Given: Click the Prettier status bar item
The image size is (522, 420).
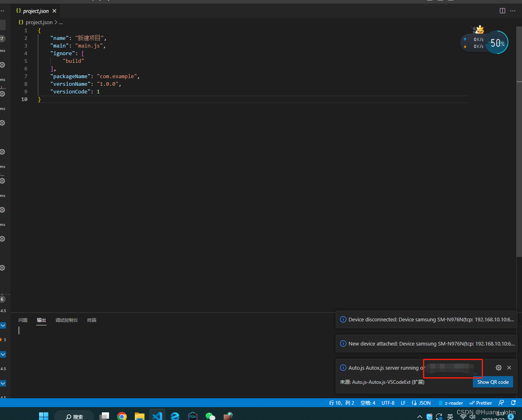Looking at the screenshot, I should [x=481, y=403].
